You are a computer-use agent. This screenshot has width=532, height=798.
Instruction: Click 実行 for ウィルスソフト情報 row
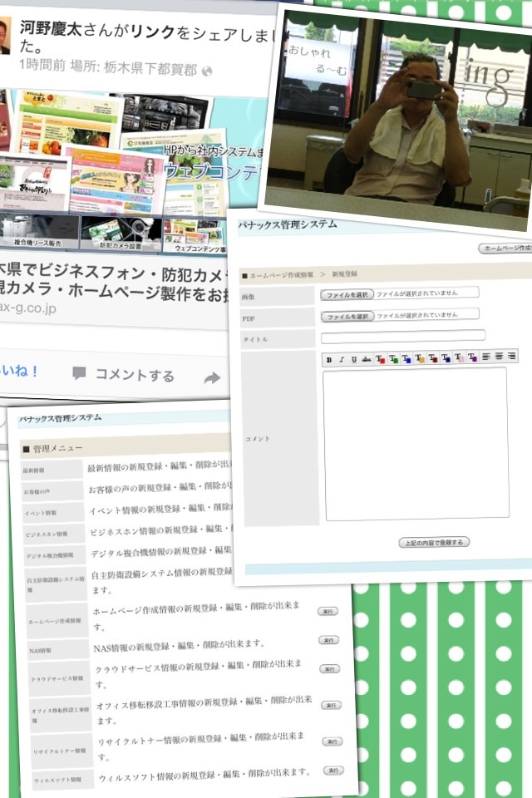point(333,770)
